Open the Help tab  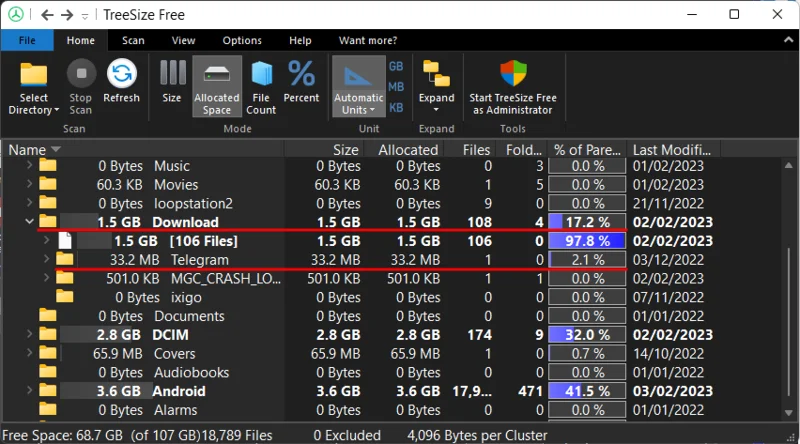click(300, 40)
